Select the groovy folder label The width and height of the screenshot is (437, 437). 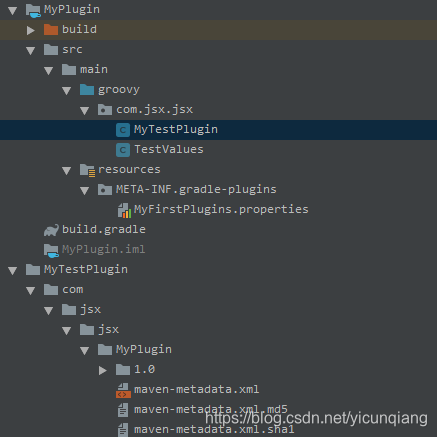coord(119,90)
